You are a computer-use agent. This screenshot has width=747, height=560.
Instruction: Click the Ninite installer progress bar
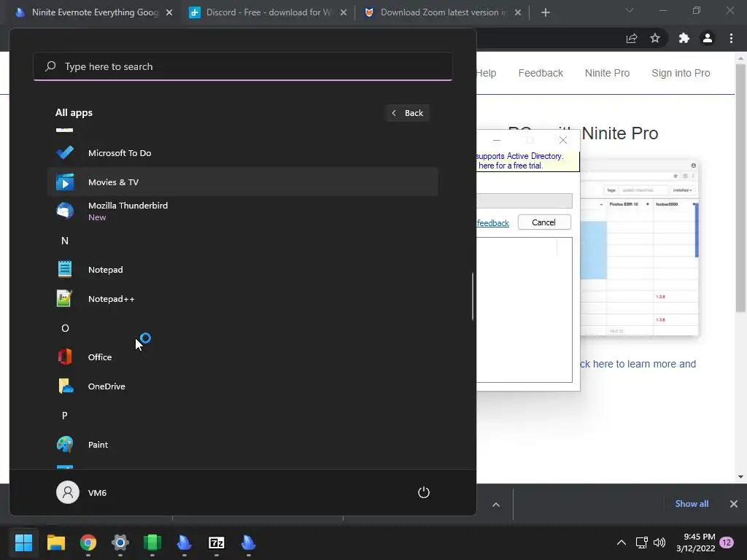524,201
